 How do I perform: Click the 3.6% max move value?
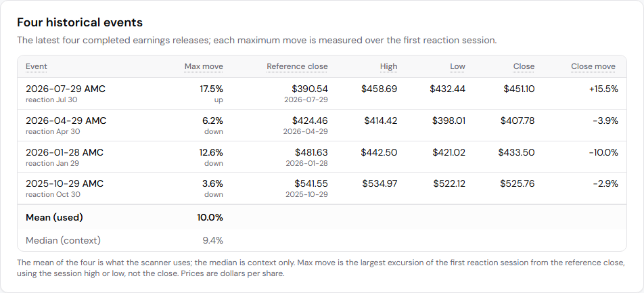point(212,183)
